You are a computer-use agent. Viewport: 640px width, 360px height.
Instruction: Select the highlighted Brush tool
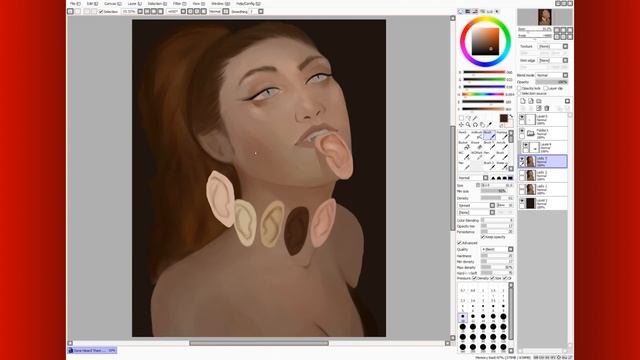click(489, 135)
